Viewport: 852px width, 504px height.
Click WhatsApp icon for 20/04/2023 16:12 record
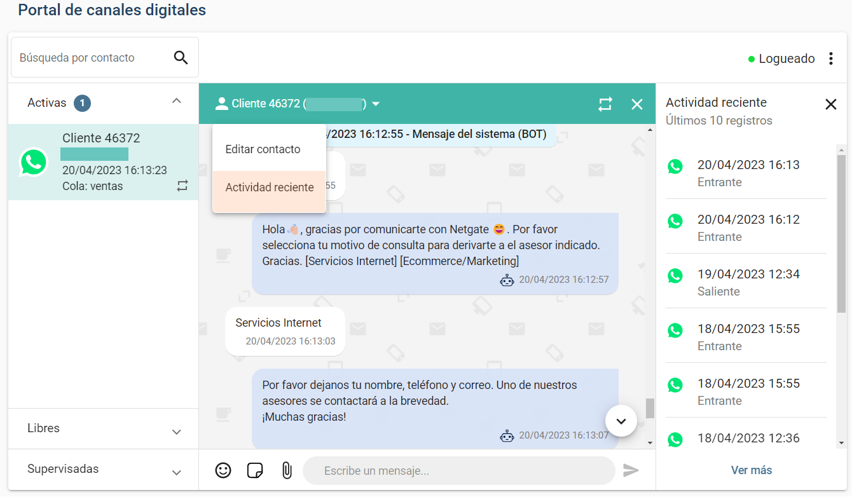tap(675, 221)
